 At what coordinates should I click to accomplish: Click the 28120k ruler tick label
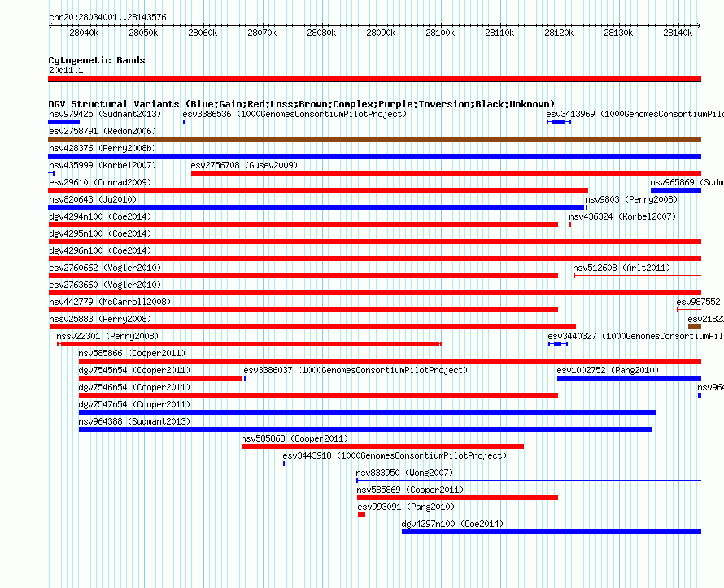(x=559, y=33)
